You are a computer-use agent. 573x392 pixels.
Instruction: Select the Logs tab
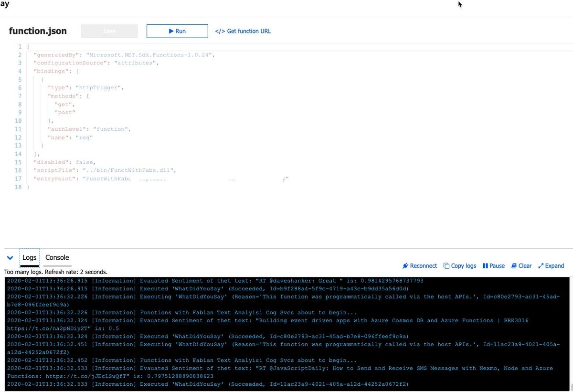29,258
